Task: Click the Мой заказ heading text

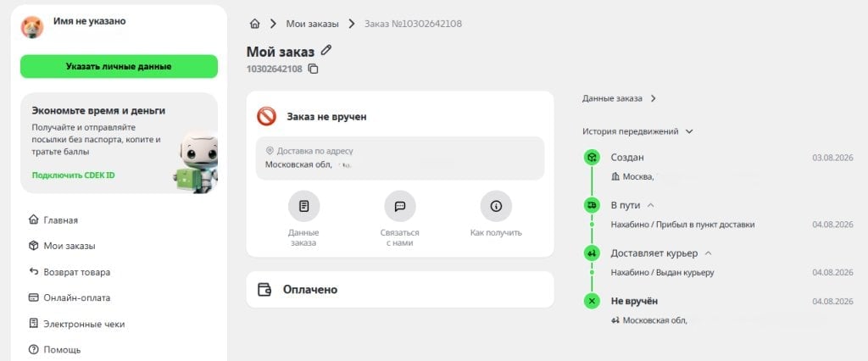Action: coord(280,52)
